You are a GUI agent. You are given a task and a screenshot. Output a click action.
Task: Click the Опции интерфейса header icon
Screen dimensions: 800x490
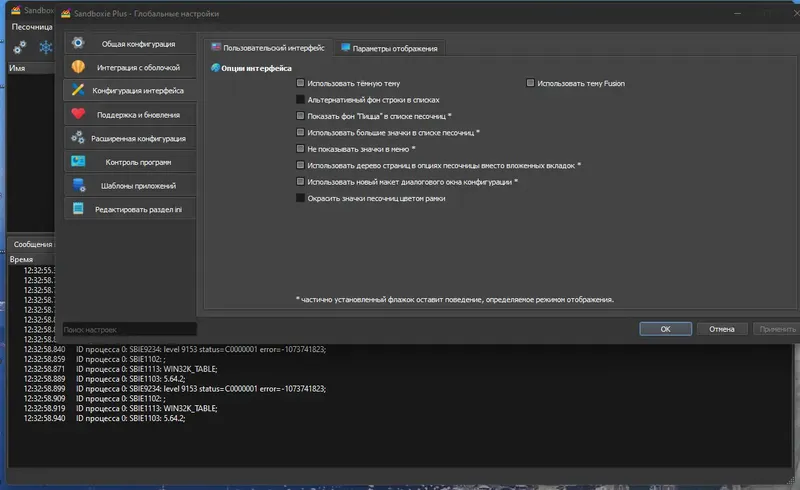[215, 67]
